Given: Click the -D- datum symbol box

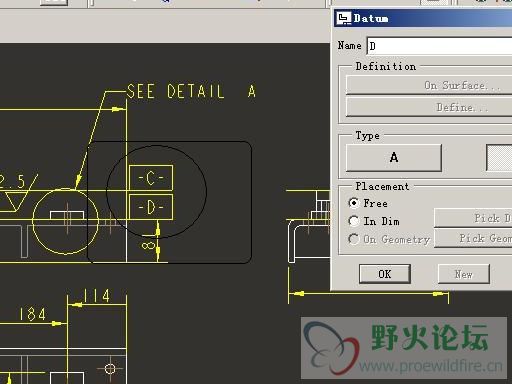Looking at the screenshot, I should (x=151, y=207).
